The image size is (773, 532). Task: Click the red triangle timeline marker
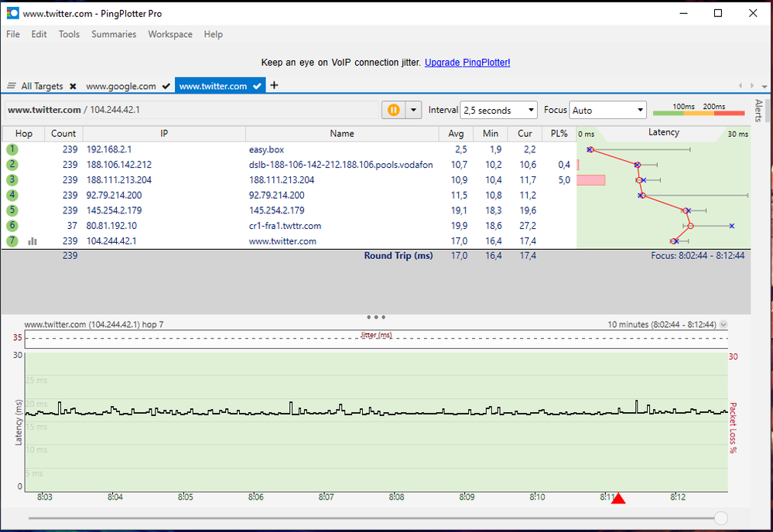618,499
